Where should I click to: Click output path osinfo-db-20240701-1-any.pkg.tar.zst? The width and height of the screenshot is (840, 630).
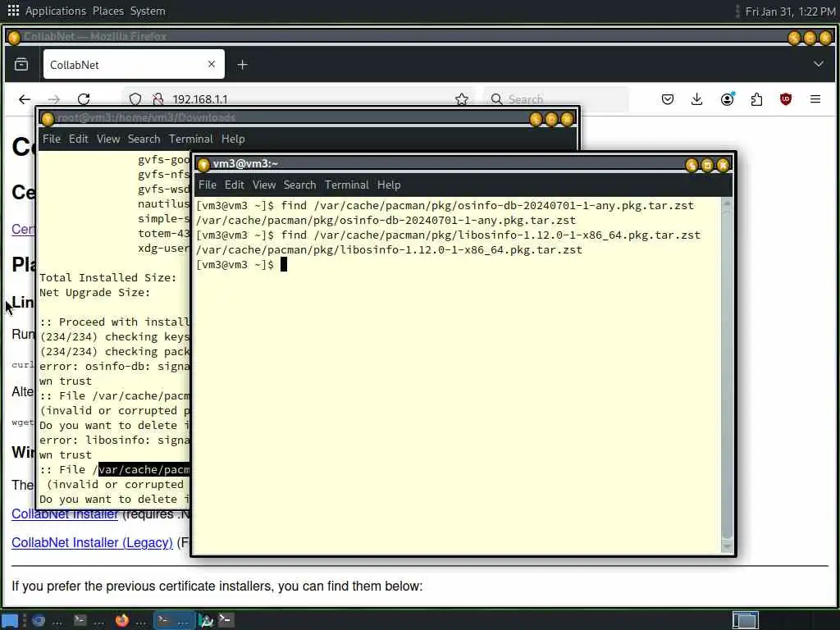[386, 220]
